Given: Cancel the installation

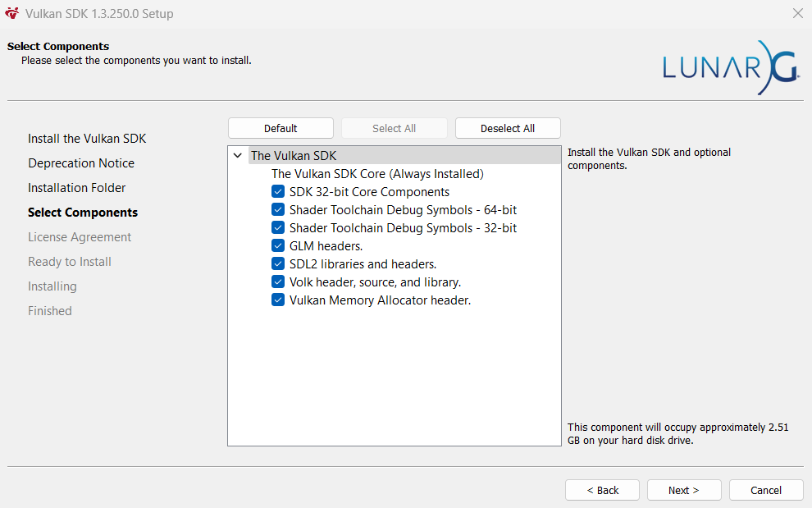Looking at the screenshot, I should point(765,490).
